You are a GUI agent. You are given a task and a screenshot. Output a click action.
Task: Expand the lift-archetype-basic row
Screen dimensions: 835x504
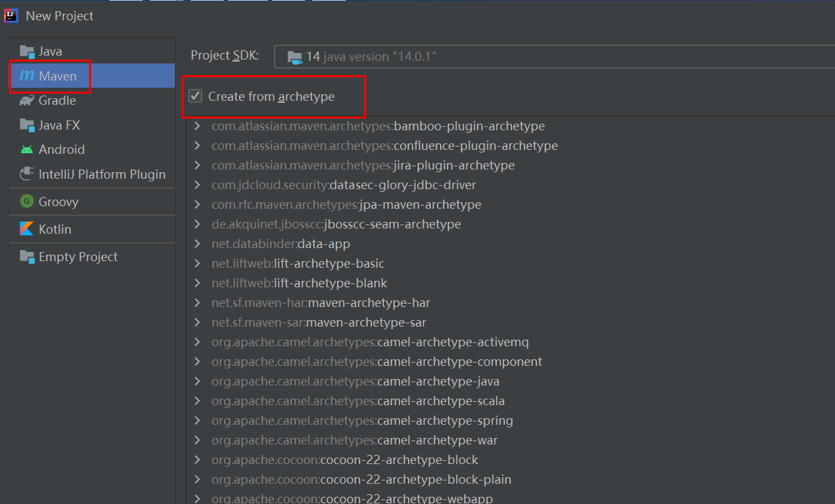pyautogui.click(x=197, y=264)
